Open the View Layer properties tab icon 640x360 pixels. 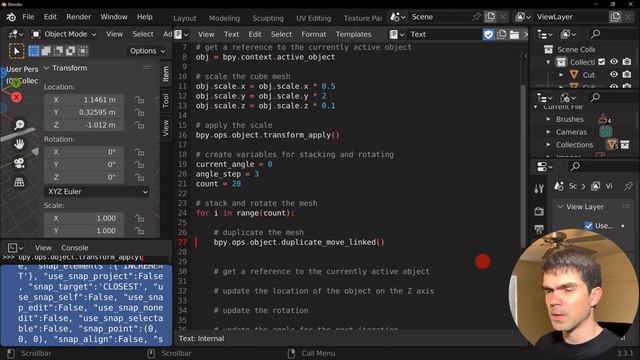tap(539, 229)
